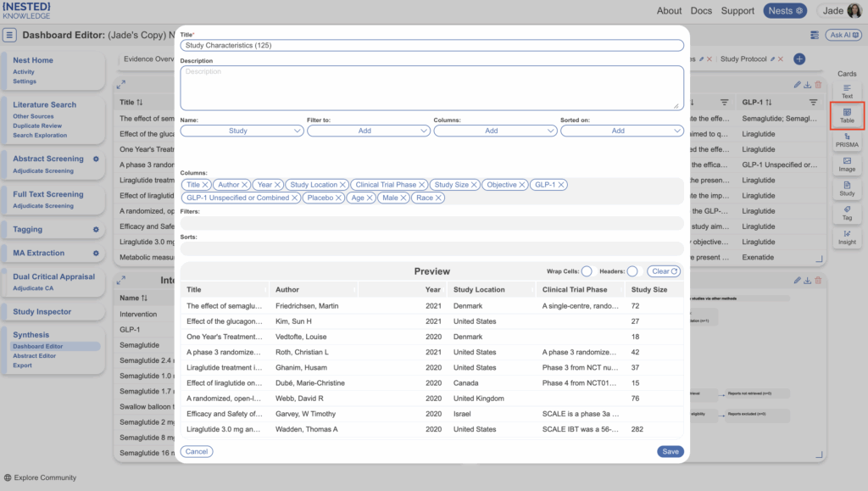Viewport: 868px width, 491px height.
Task: Toggle the Wrap Cells option
Action: click(x=587, y=271)
